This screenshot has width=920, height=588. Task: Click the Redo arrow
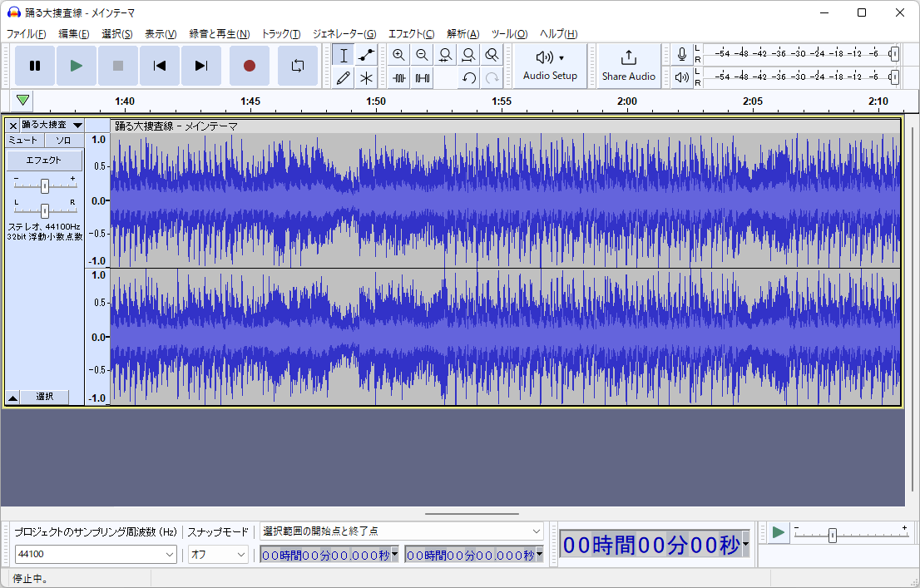(x=492, y=78)
